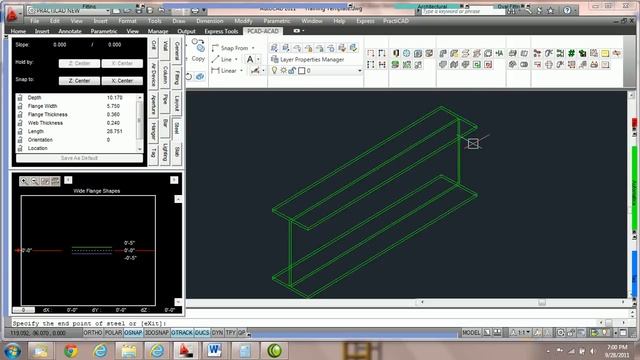Toggle DUCS in status bar

202,333
